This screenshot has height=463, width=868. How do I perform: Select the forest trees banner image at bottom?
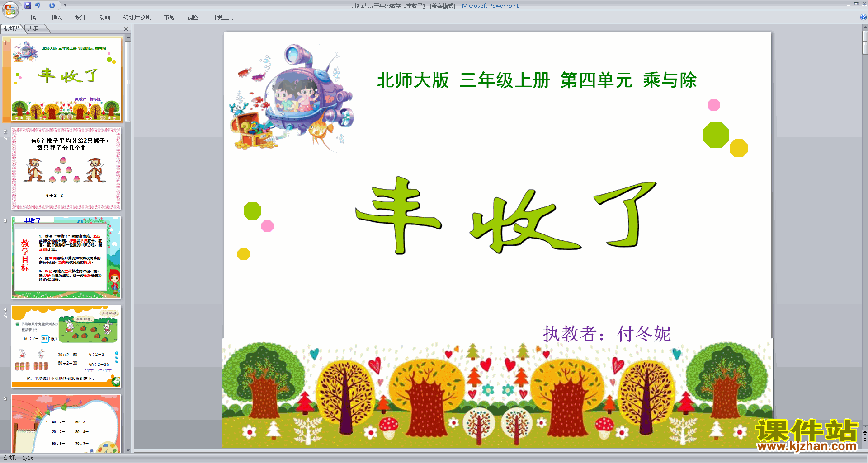497,394
